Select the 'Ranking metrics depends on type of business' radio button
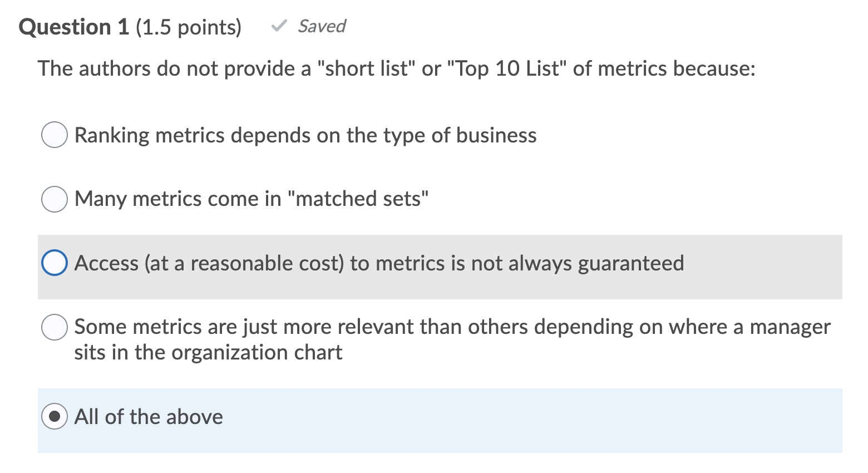868x473 pixels. click(x=54, y=134)
